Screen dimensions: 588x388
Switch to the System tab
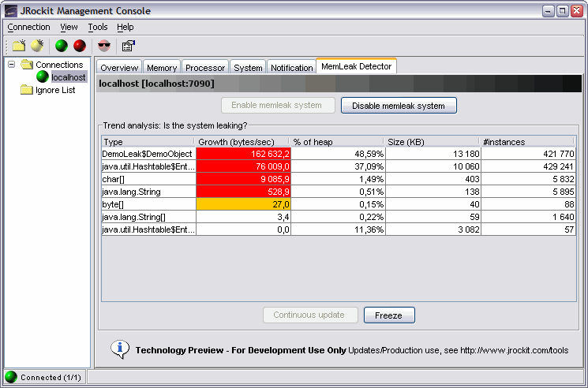tap(248, 67)
